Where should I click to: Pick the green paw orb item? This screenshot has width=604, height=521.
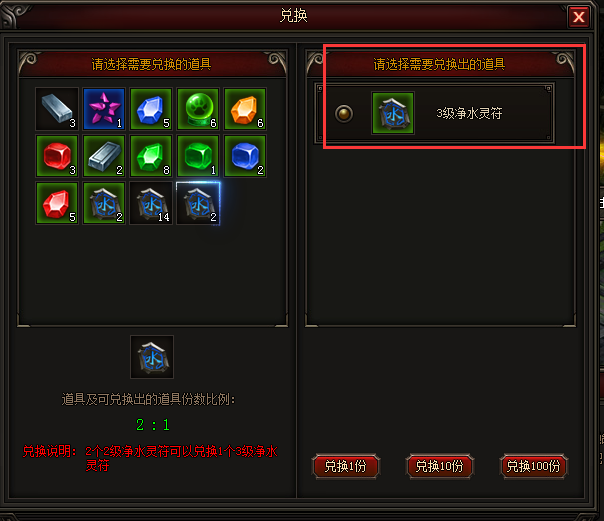(x=198, y=109)
